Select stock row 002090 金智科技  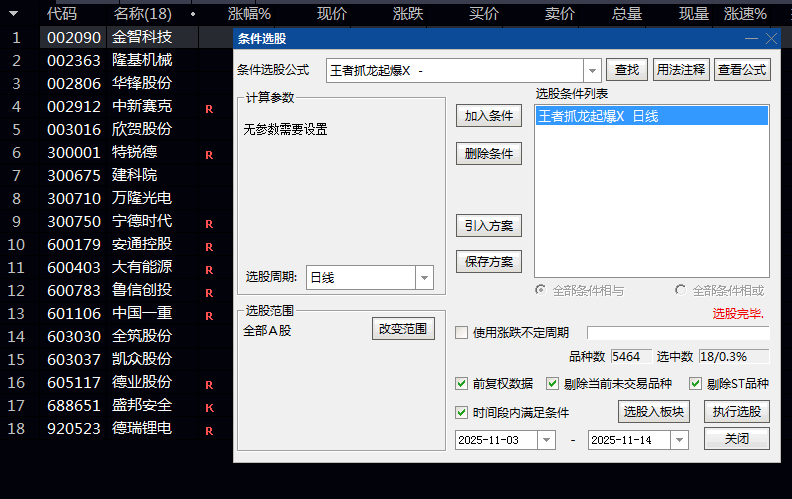coord(116,37)
